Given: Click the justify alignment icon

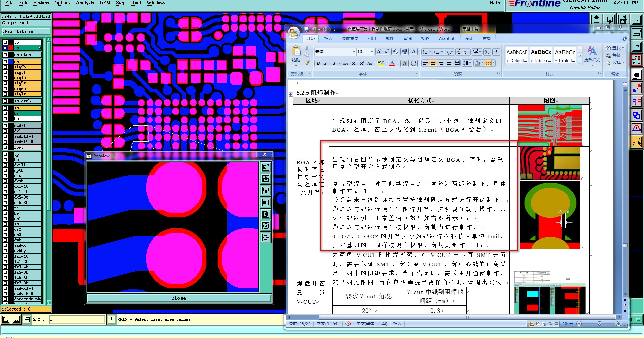Looking at the screenshot, I should [x=449, y=63].
